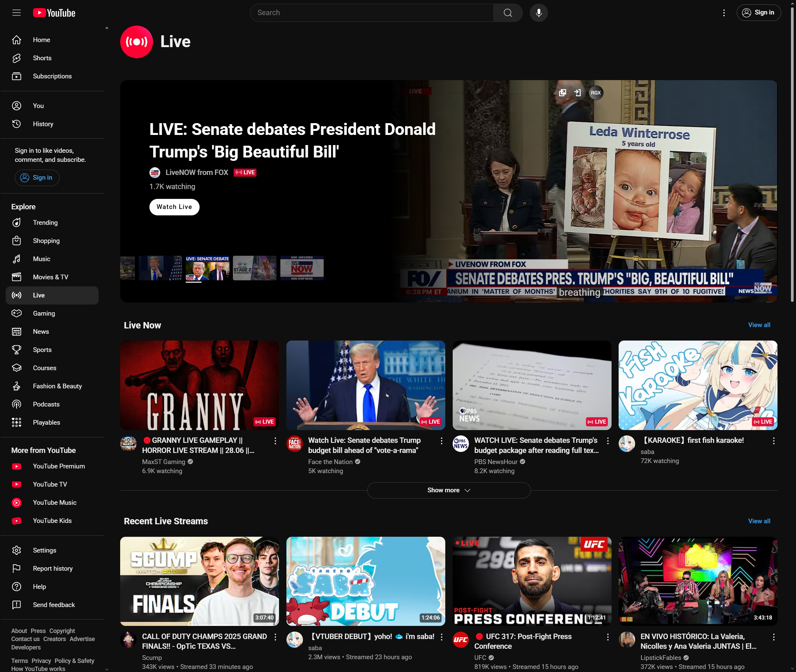This screenshot has height=672, width=796.
Task: Open Sports category
Action: [52, 350]
